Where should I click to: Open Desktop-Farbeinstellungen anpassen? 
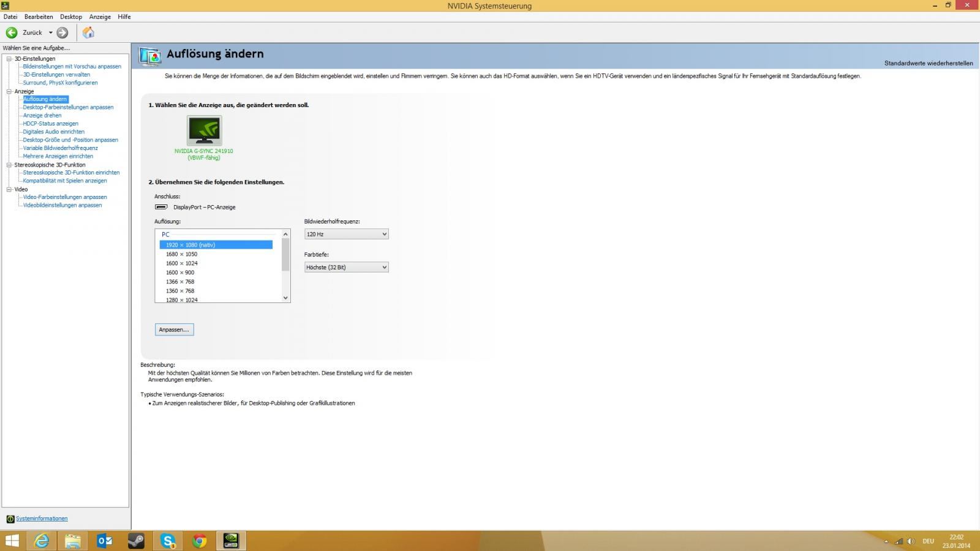click(x=68, y=107)
